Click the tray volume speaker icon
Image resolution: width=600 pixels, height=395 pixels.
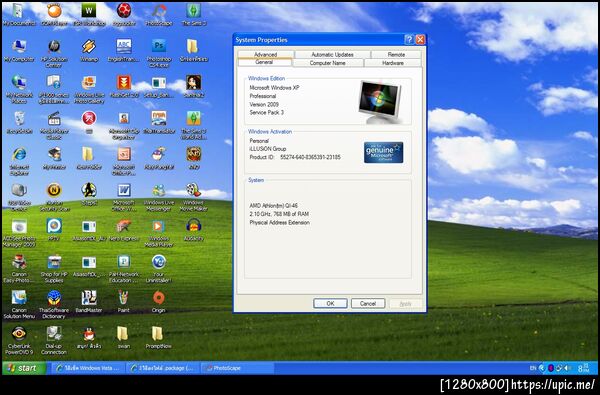point(567,368)
